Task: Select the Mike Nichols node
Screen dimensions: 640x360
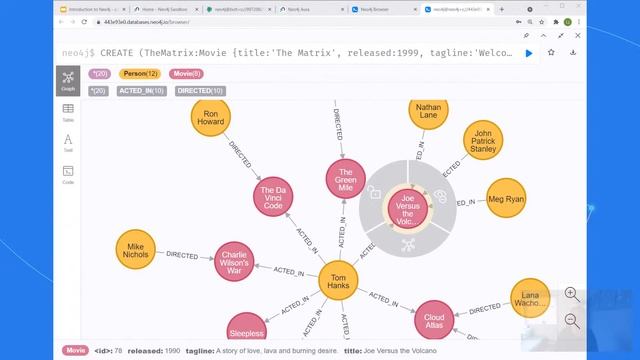Action: tap(136, 249)
